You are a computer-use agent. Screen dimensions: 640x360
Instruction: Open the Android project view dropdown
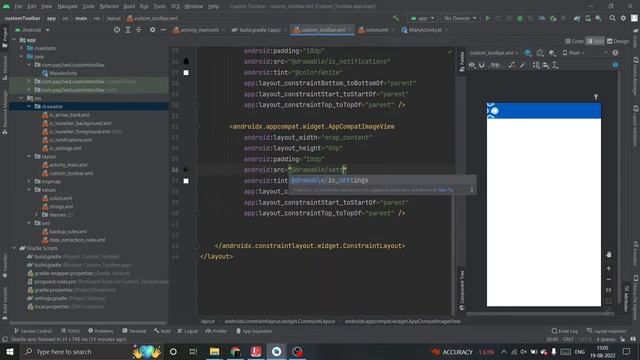click(x=32, y=30)
